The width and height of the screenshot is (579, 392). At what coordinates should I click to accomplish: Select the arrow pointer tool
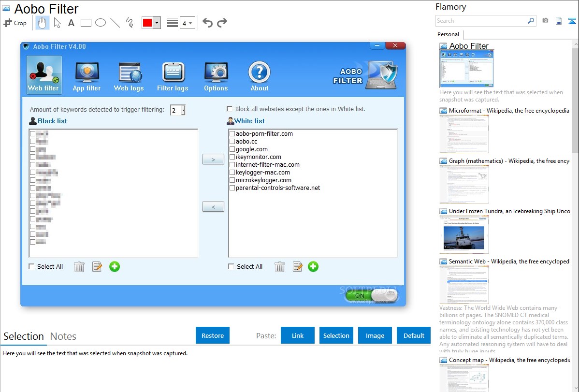point(57,23)
